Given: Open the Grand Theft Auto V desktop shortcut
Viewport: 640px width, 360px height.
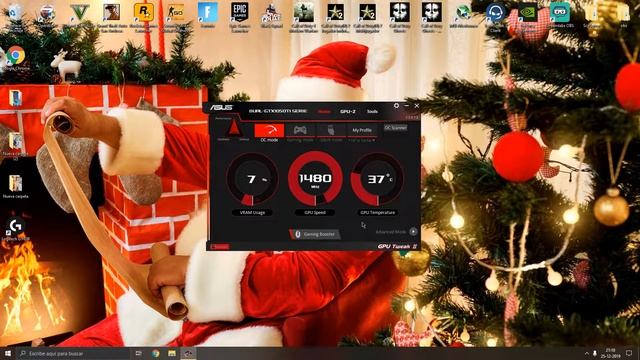Looking at the screenshot, I should (x=80, y=16).
